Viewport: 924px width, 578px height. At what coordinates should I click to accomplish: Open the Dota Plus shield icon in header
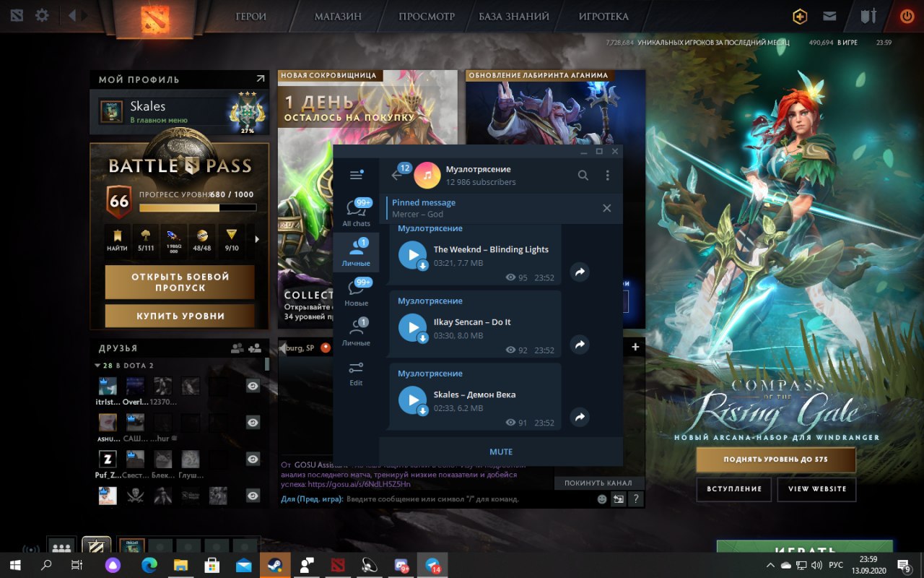pos(800,16)
